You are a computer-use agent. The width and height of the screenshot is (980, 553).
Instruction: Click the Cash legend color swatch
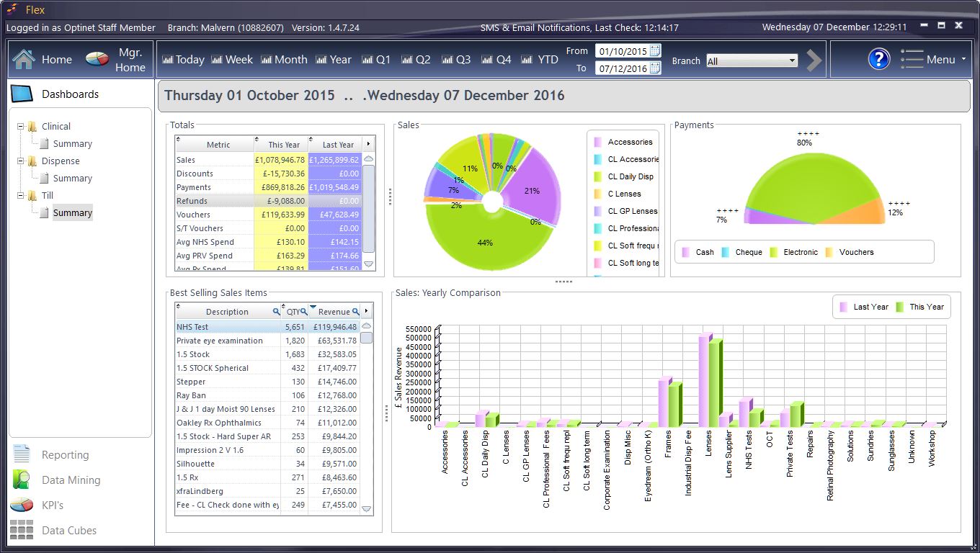(685, 252)
